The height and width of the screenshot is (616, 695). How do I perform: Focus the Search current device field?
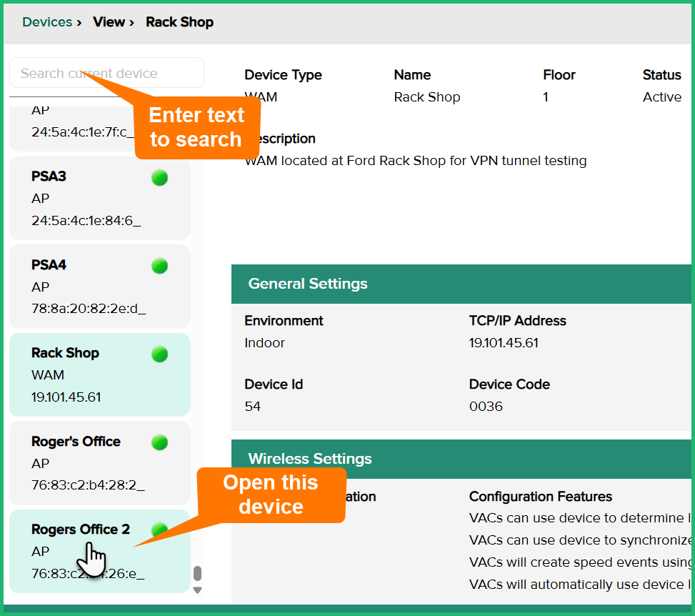106,74
